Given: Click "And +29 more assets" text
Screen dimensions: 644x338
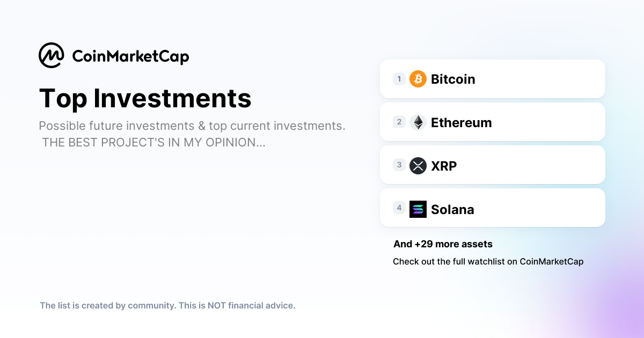Looking at the screenshot, I should [443, 244].
